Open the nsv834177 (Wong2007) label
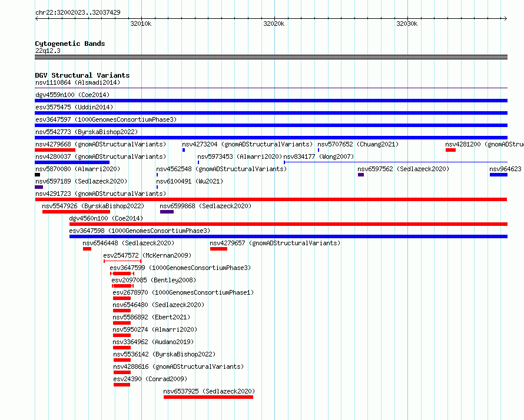This screenshot has height=420, width=524. click(x=319, y=156)
